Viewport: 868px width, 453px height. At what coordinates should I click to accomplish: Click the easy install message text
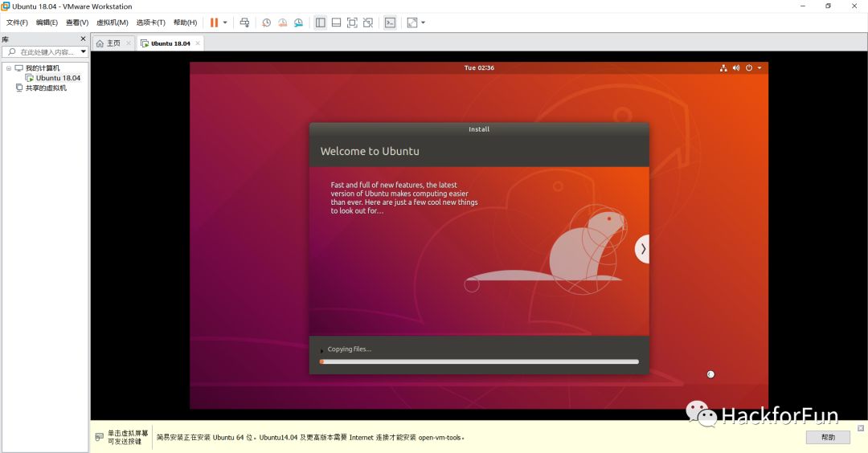[x=310, y=438]
